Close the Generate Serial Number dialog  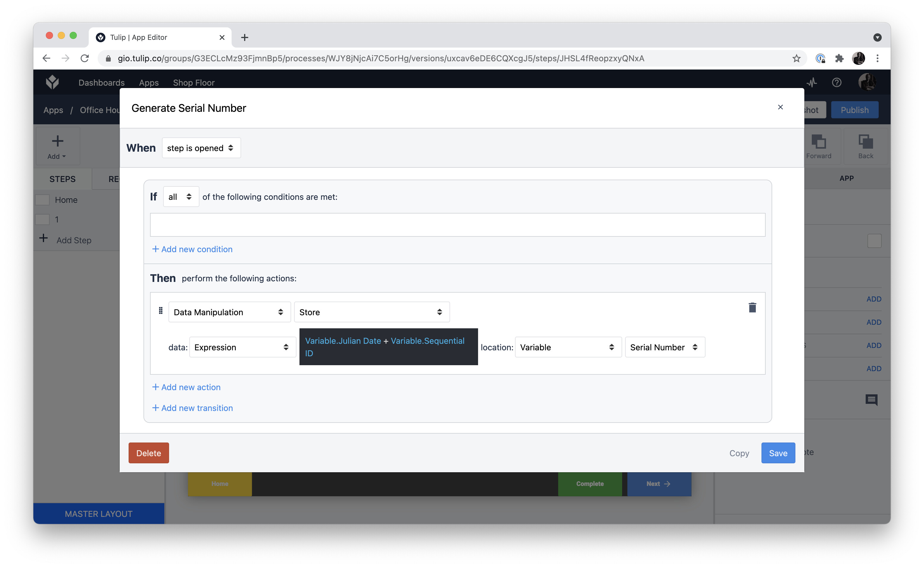780,107
